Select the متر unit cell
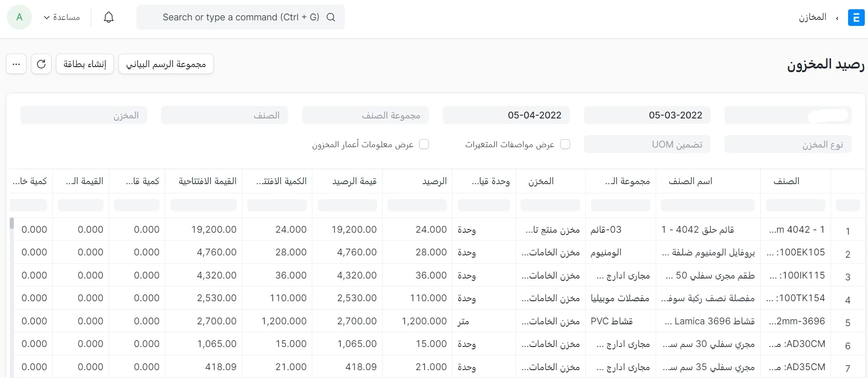 tap(484, 321)
